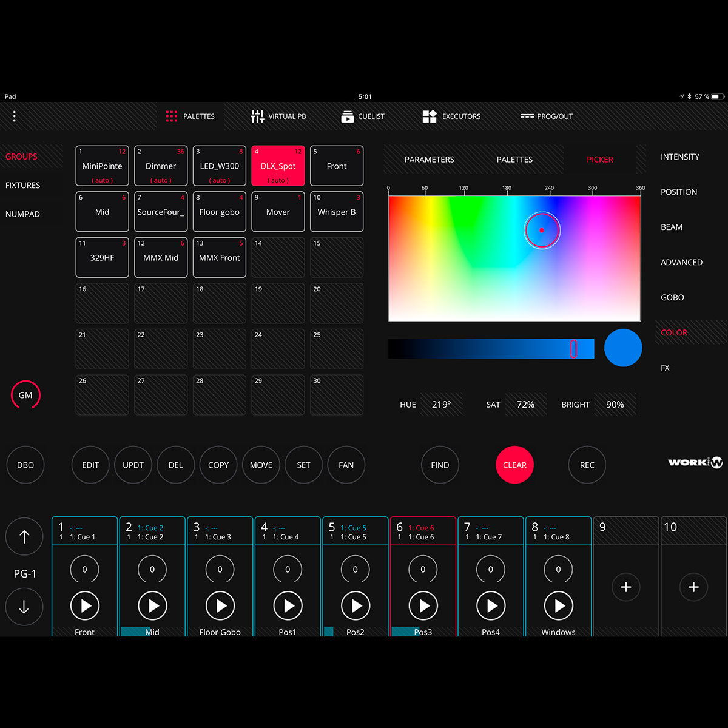Screen dimensions: 728x728
Task: Open the GOBO parameter page
Action: 672,297
